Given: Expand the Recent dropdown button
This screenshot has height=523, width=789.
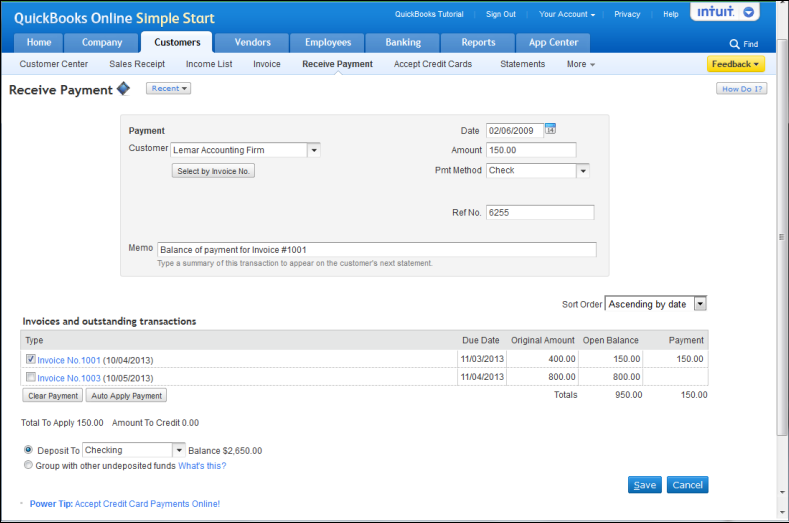Looking at the screenshot, I should (x=168, y=88).
